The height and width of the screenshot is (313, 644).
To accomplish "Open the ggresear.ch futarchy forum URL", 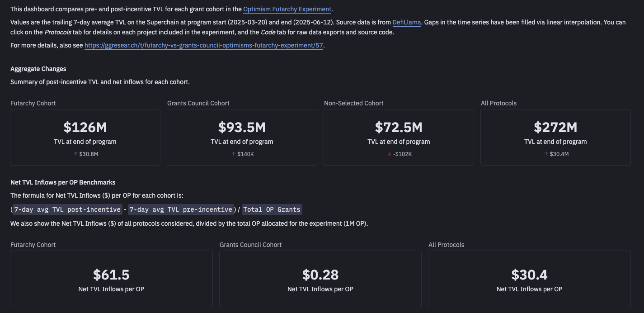I will 204,45.
